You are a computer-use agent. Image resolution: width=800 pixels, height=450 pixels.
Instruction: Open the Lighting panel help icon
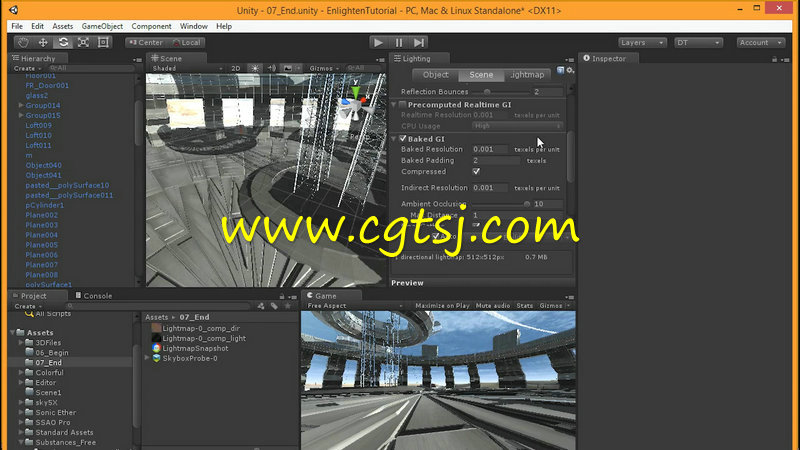click(x=560, y=70)
